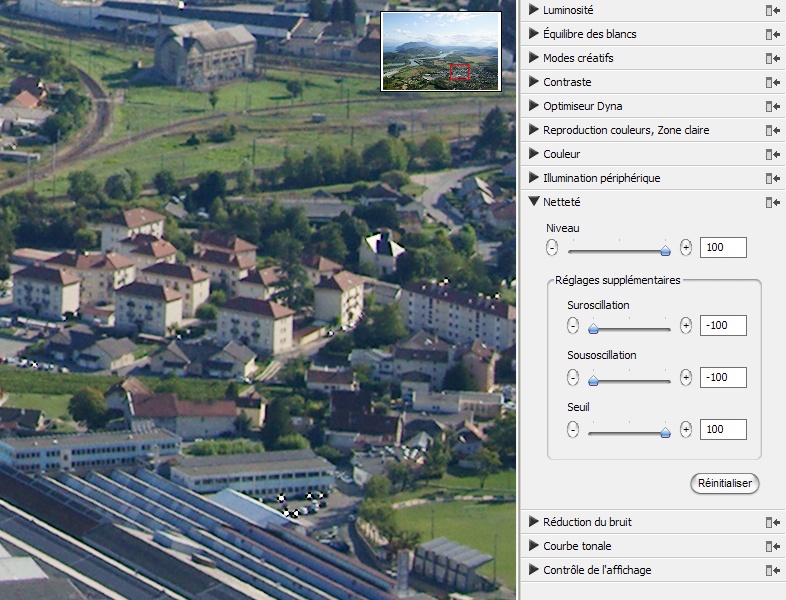The height and width of the screenshot is (600, 786).
Task: Click the navigator thumbnail preview
Action: pyautogui.click(x=440, y=51)
